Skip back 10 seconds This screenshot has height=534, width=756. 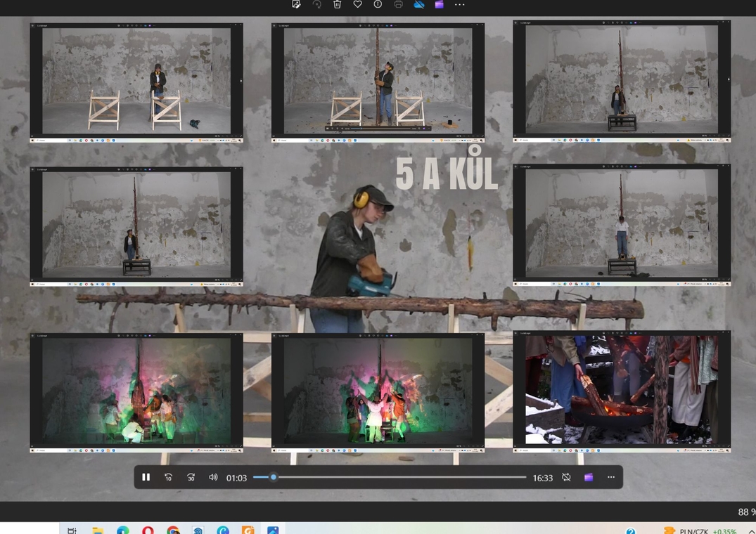coord(169,477)
